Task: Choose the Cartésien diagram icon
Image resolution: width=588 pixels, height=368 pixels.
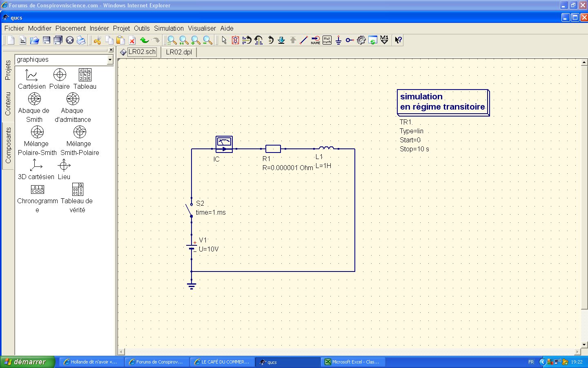Action: pyautogui.click(x=31, y=75)
